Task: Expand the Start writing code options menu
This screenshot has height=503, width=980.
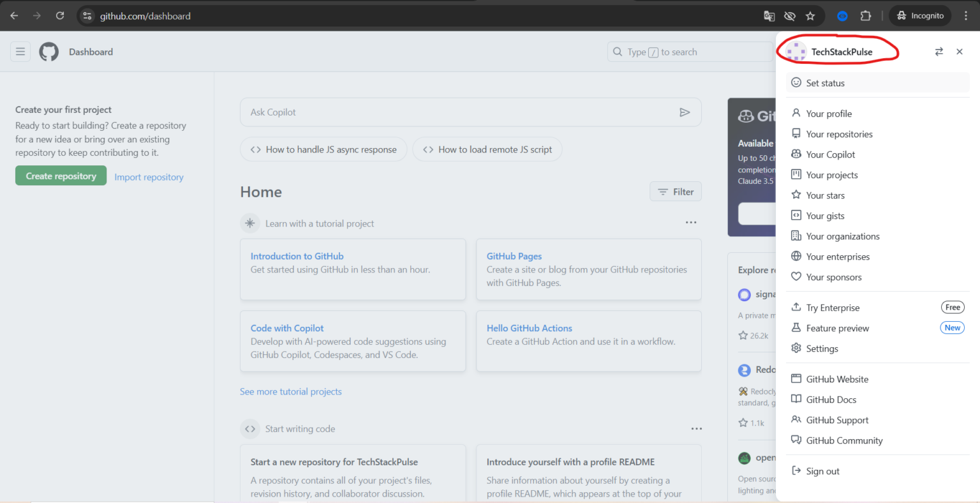Action: [697, 428]
